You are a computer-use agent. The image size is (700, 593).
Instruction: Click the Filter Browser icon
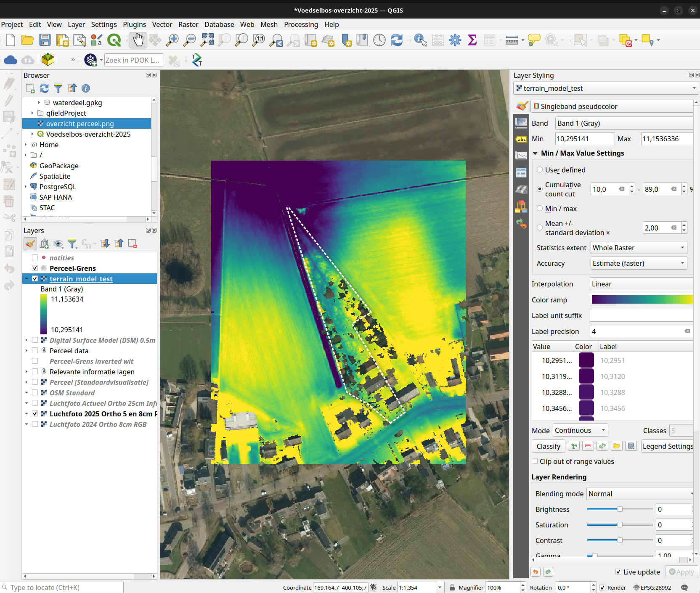[x=58, y=88]
